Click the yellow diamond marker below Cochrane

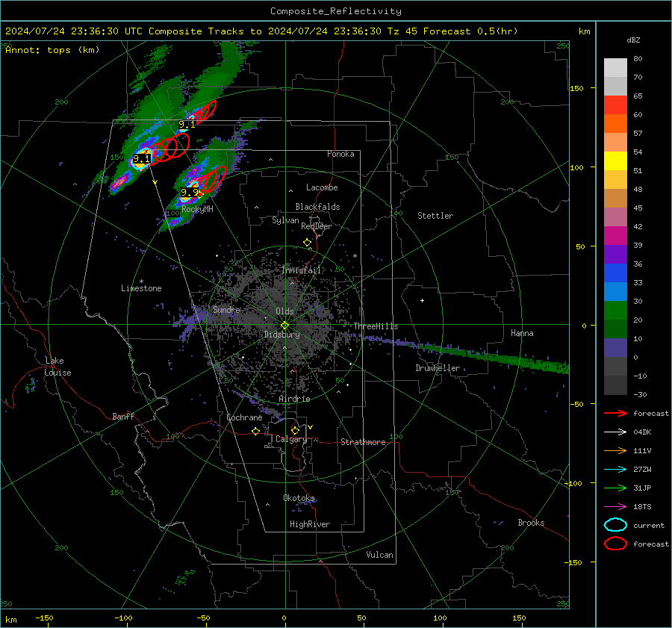click(255, 432)
